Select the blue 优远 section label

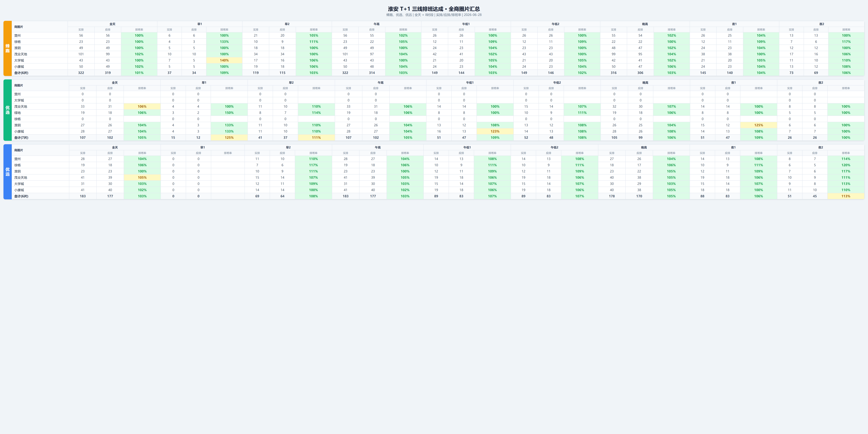pyautogui.click(x=7, y=172)
